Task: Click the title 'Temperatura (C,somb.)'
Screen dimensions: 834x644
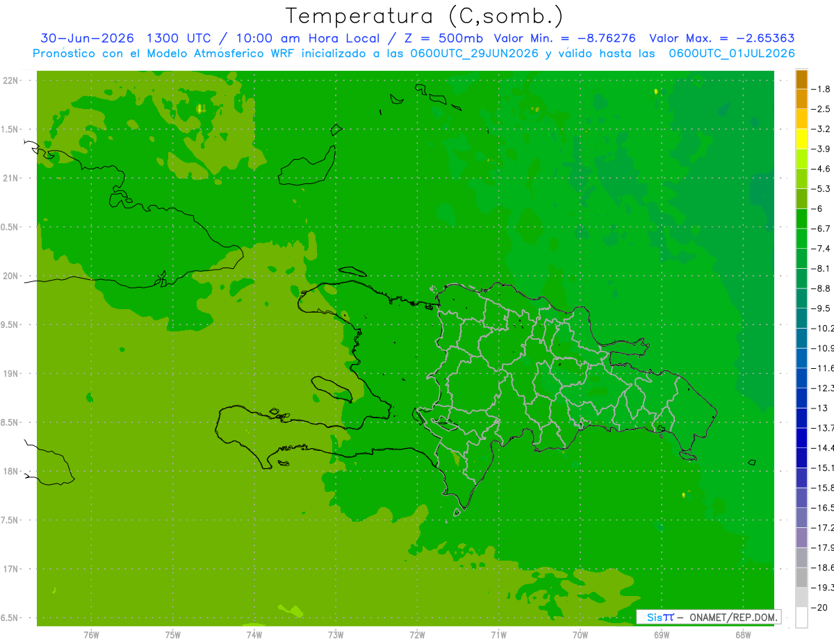Action: (425, 16)
